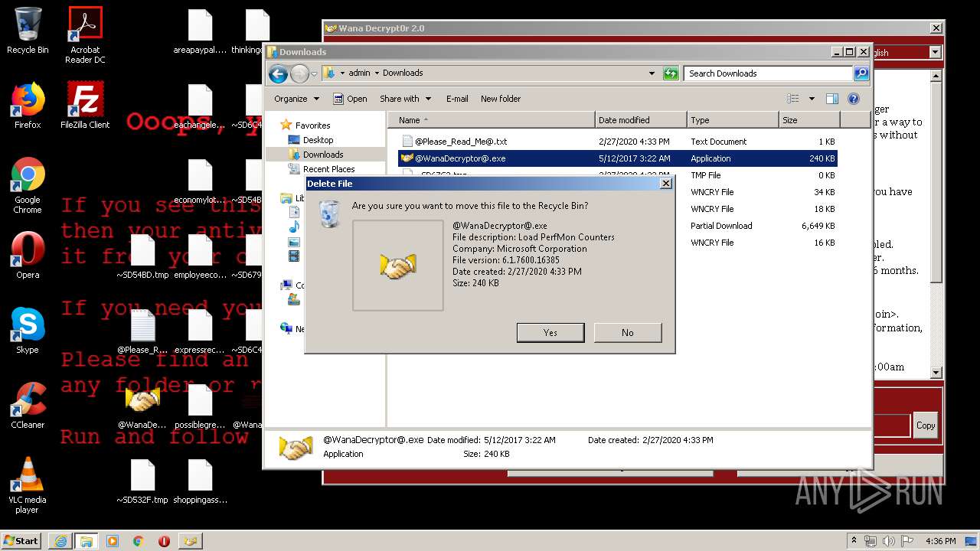The width and height of the screenshot is (980, 551).
Task: Change view using the view icon in Explorer
Action: pos(793,99)
